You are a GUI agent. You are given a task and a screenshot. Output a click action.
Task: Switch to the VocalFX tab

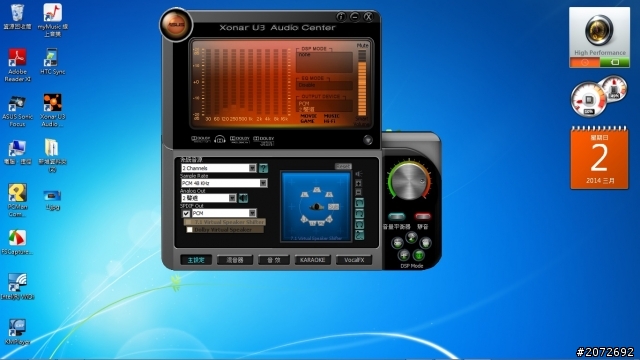(x=354, y=260)
